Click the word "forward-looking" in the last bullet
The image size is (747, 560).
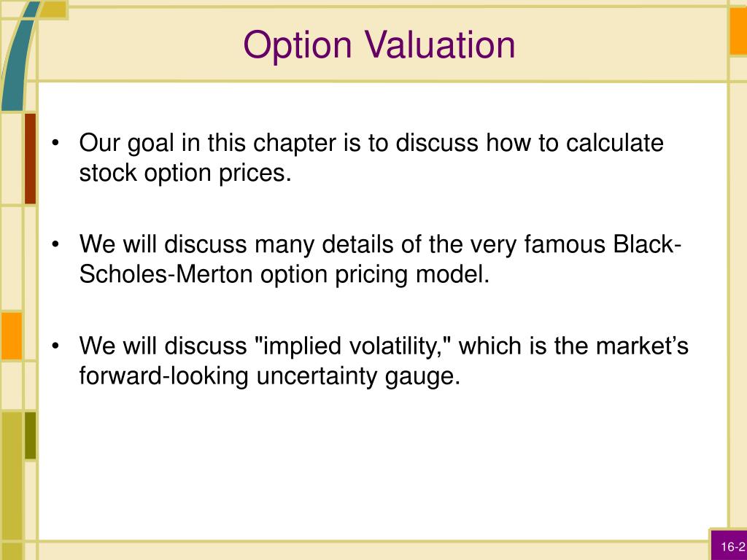164,377
